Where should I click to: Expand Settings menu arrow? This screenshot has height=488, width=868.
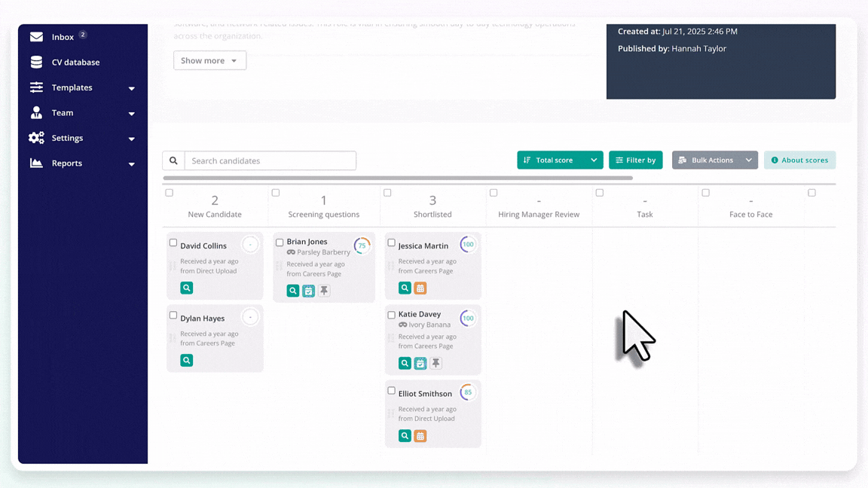tap(132, 139)
